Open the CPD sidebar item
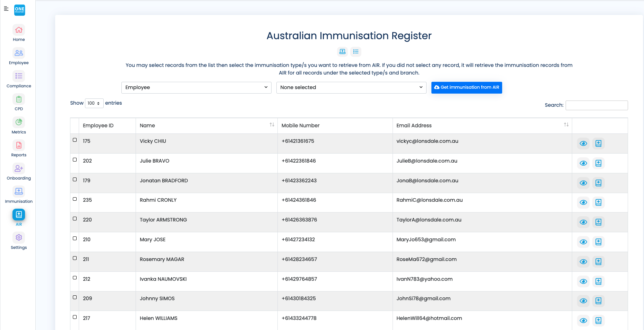The height and width of the screenshot is (330, 644). click(x=19, y=103)
